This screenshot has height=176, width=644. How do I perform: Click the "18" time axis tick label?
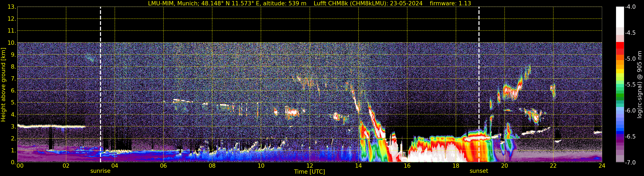coord(456,166)
